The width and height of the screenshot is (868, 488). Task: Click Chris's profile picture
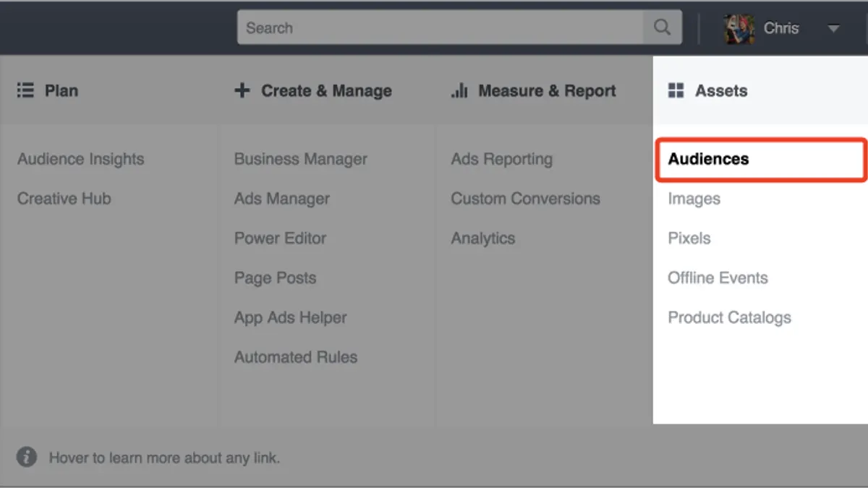tap(739, 28)
